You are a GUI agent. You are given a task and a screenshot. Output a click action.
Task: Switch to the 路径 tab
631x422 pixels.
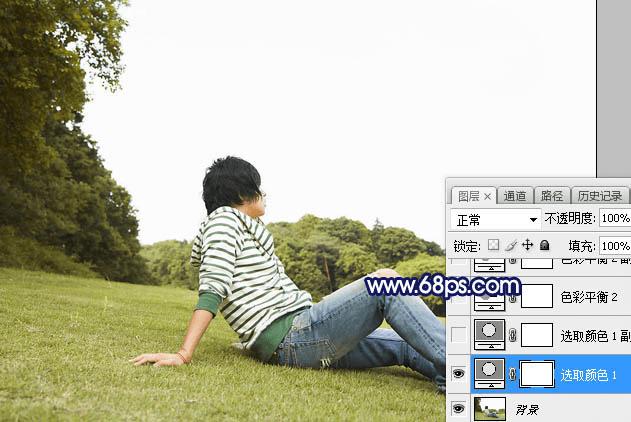pyautogui.click(x=552, y=196)
